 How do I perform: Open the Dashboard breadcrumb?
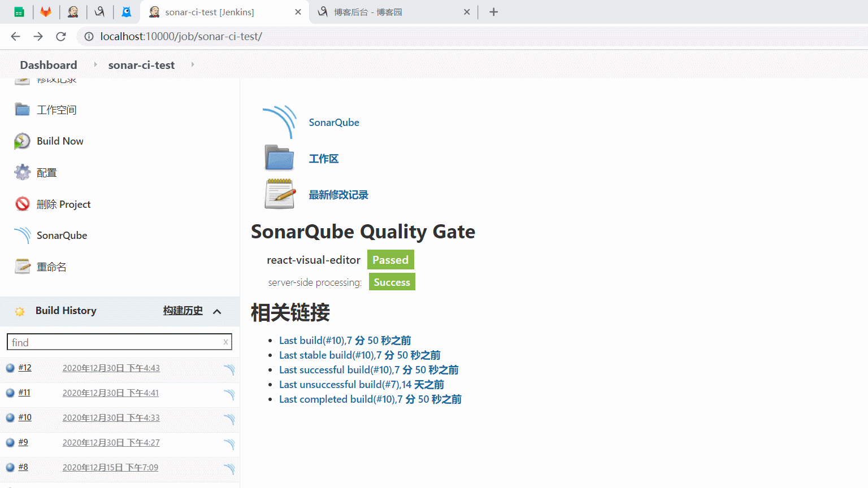[x=49, y=65]
